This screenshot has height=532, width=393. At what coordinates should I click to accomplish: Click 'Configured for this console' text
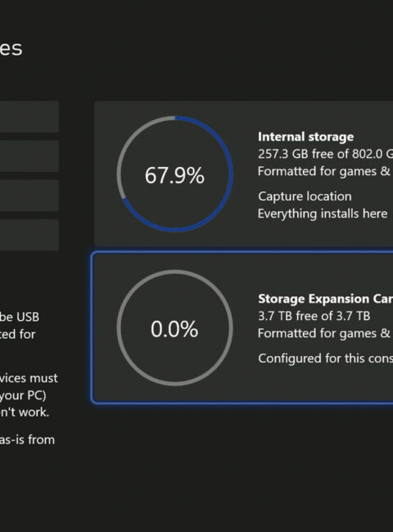pyautogui.click(x=325, y=358)
